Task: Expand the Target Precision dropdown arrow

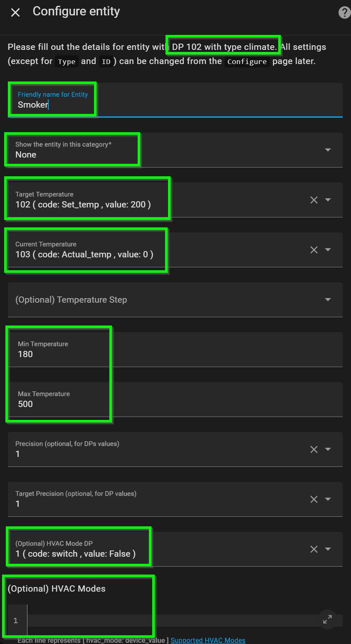Action: click(328, 499)
